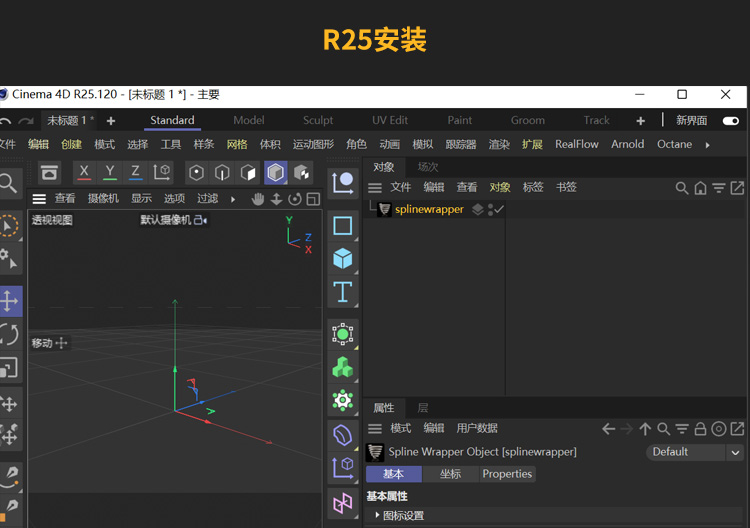
Task: Open the Default layout dropdown
Action: (x=695, y=452)
